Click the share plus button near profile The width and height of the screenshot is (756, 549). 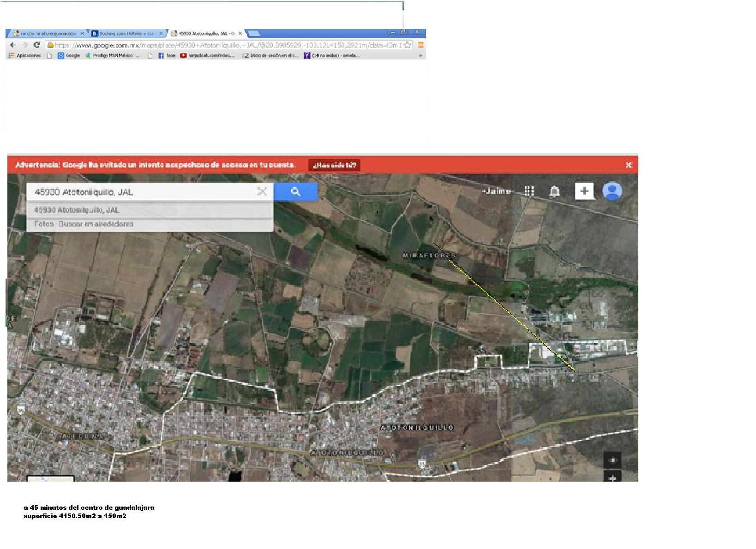coord(584,191)
